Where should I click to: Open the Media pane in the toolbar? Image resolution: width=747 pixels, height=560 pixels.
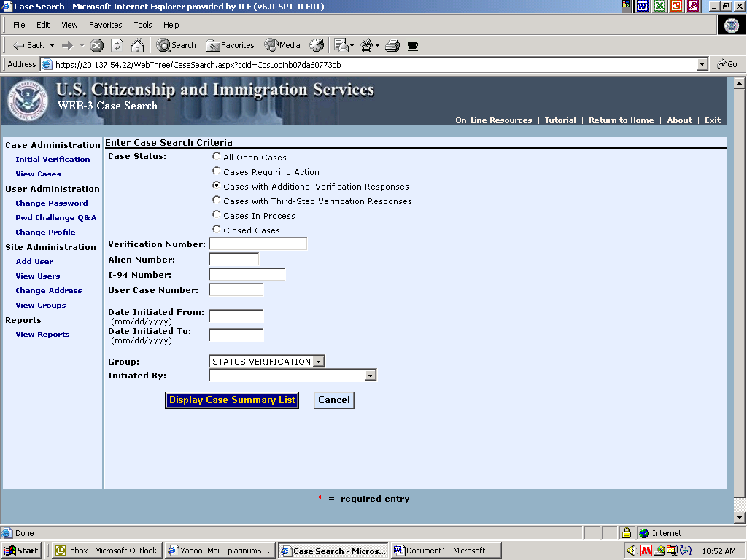tap(282, 46)
